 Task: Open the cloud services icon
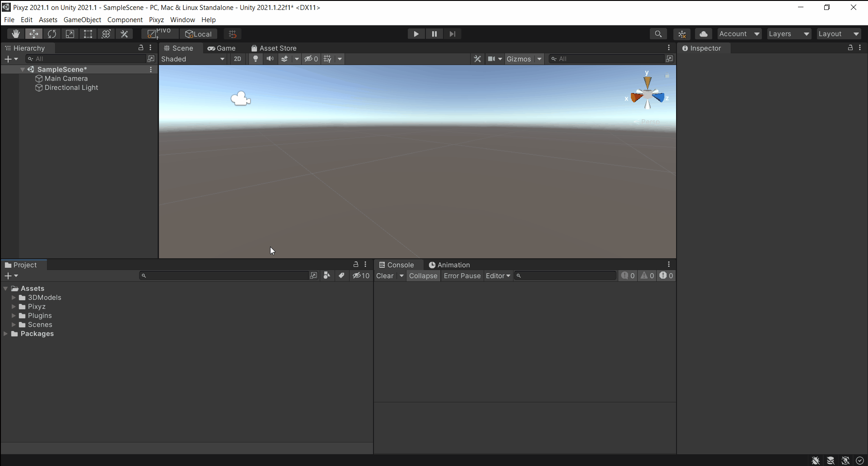[x=703, y=34]
